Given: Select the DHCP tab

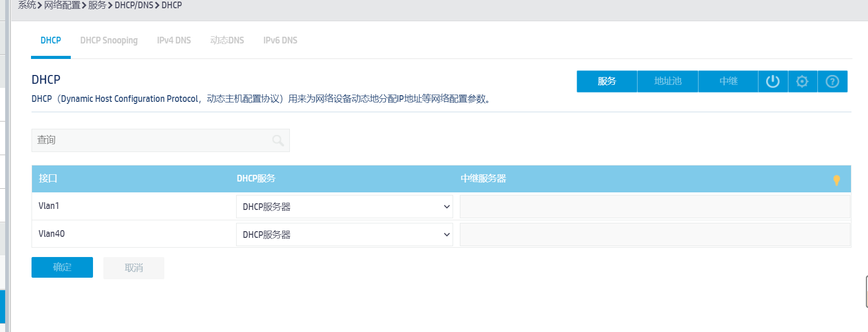Looking at the screenshot, I should 51,40.
